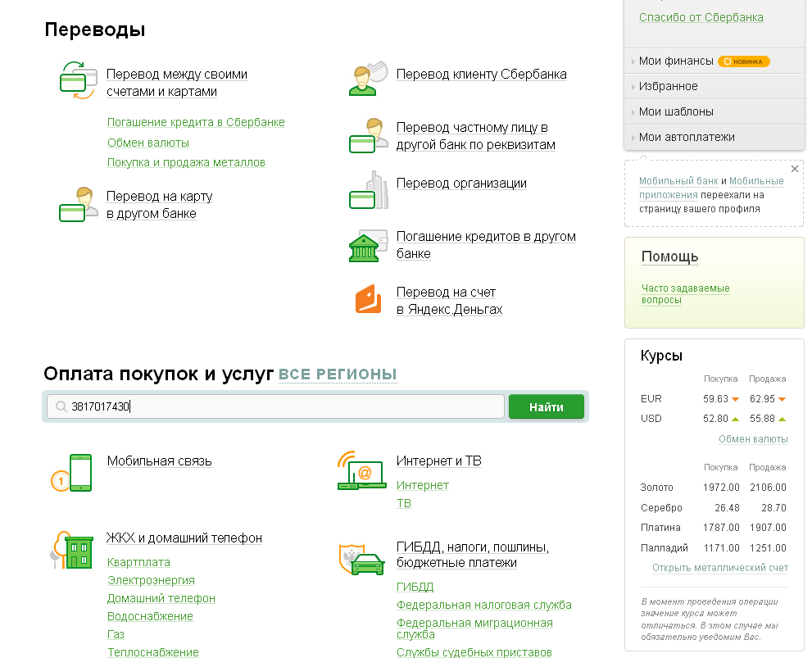Open Погашение кредита в Сбербанке link
The image size is (812, 658).
pos(196,123)
